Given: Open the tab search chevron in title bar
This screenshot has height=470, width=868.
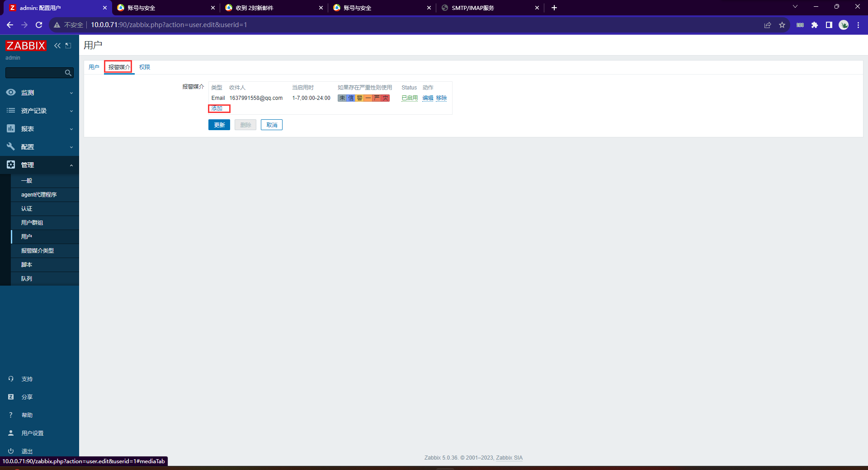Looking at the screenshot, I should click(795, 7).
